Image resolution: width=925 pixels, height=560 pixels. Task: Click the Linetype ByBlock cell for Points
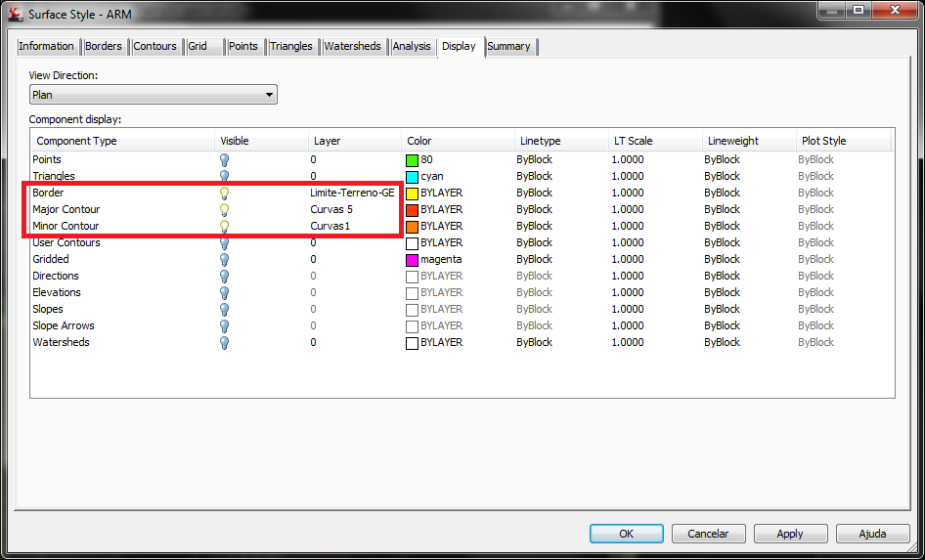(x=535, y=159)
